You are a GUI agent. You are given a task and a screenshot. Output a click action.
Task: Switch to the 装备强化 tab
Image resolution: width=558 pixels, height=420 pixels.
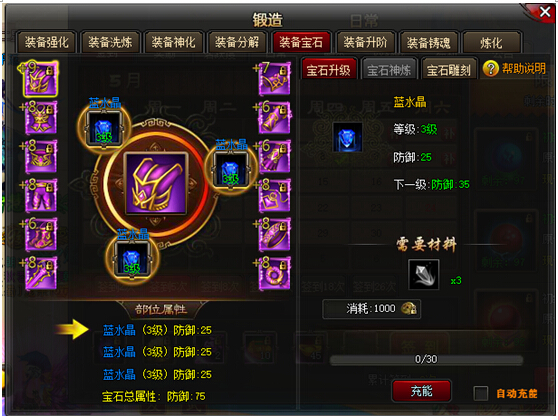pos(46,42)
